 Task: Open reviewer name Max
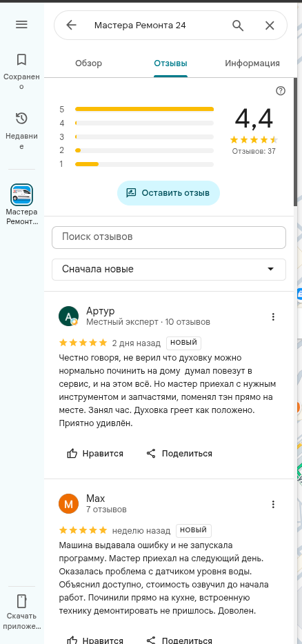click(95, 499)
